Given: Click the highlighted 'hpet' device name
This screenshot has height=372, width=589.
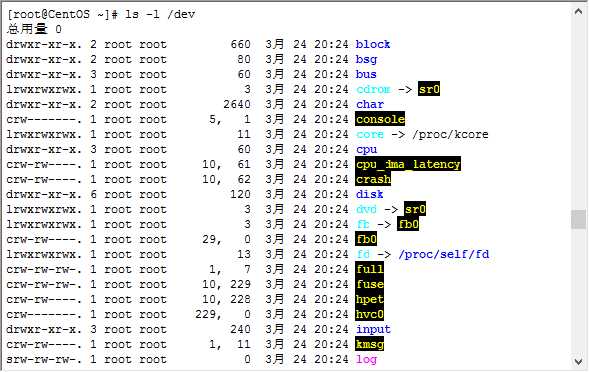Looking at the screenshot, I should coord(370,299).
